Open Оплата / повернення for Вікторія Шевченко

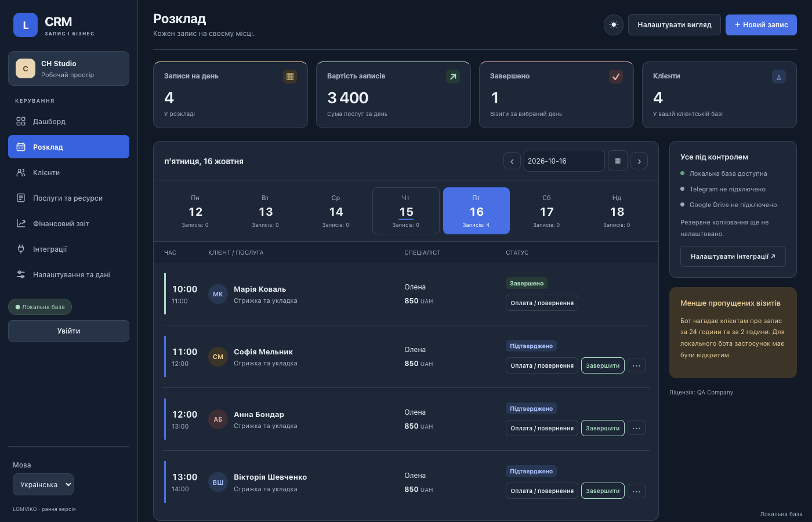[x=542, y=491]
